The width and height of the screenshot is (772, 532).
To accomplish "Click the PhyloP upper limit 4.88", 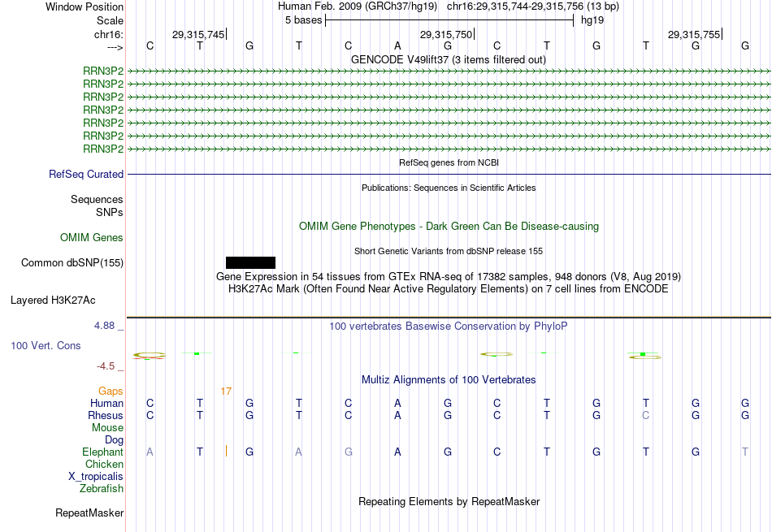I will click(x=104, y=326).
